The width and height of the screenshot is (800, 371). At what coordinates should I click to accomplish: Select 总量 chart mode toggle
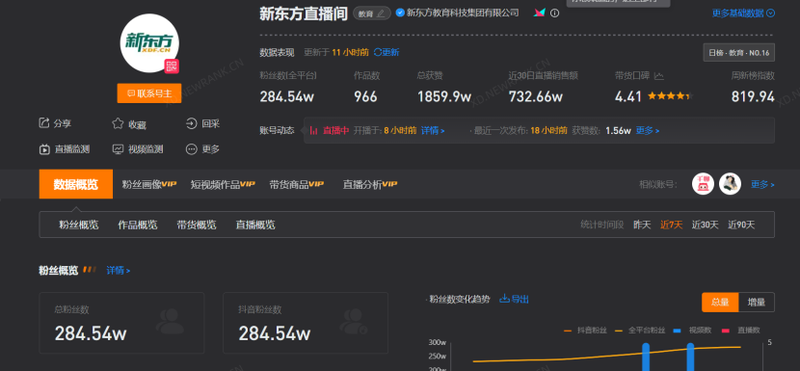point(720,302)
